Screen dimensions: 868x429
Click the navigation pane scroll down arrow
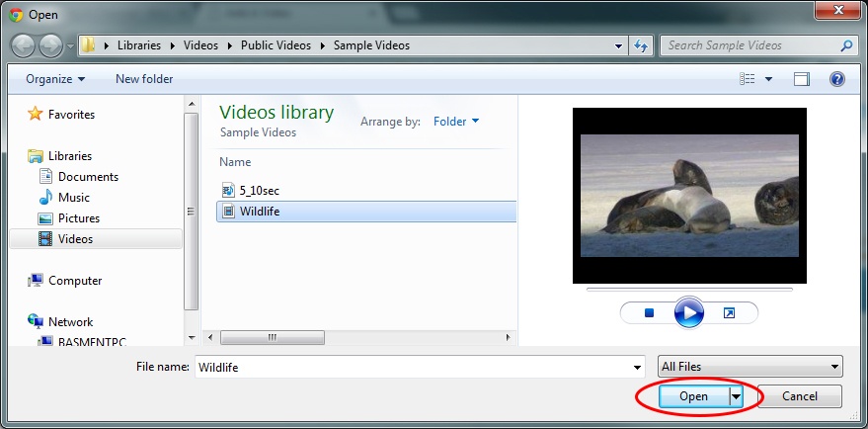pyautogui.click(x=192, y=337)
